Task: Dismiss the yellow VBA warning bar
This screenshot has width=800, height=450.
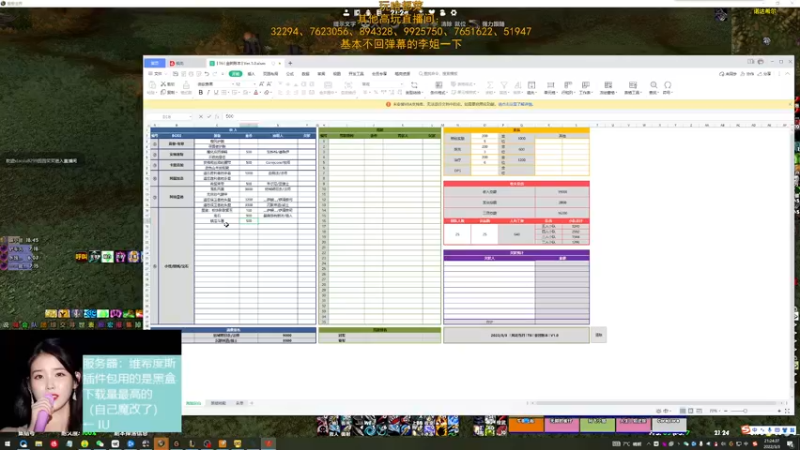Action: [790, 104]
